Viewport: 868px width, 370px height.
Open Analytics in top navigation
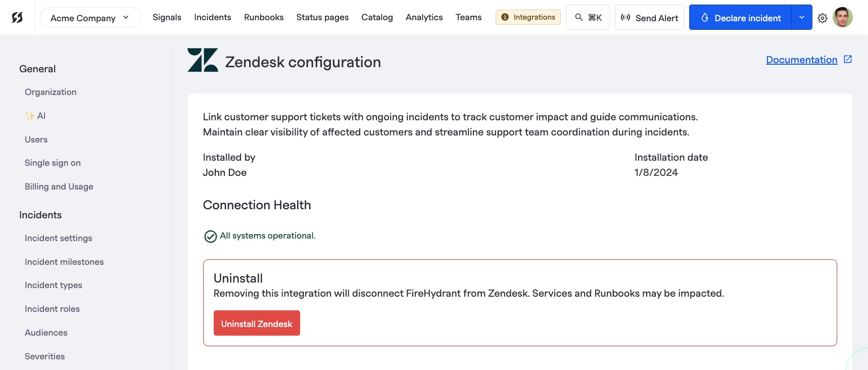424,17
